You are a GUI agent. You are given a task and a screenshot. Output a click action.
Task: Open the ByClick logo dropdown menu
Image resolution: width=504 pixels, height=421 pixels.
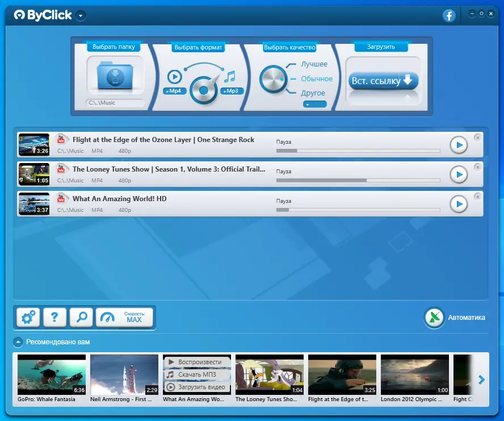click(x=81, y=15)
